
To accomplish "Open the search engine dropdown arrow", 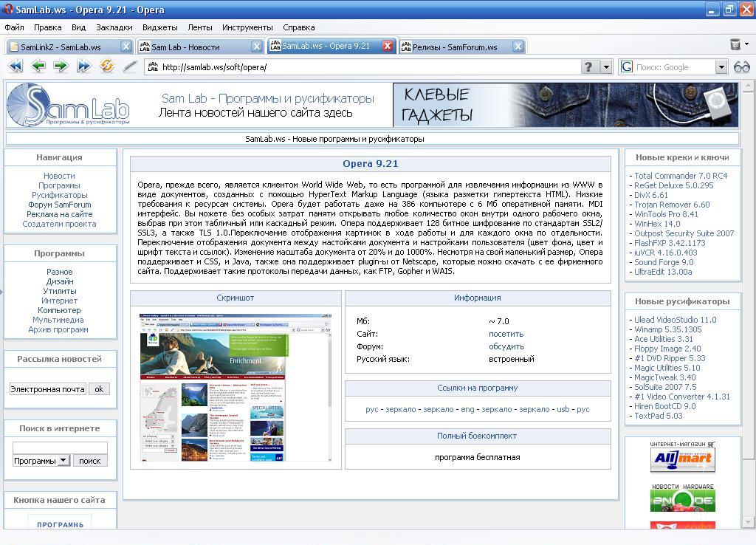I will click(721, 67).
